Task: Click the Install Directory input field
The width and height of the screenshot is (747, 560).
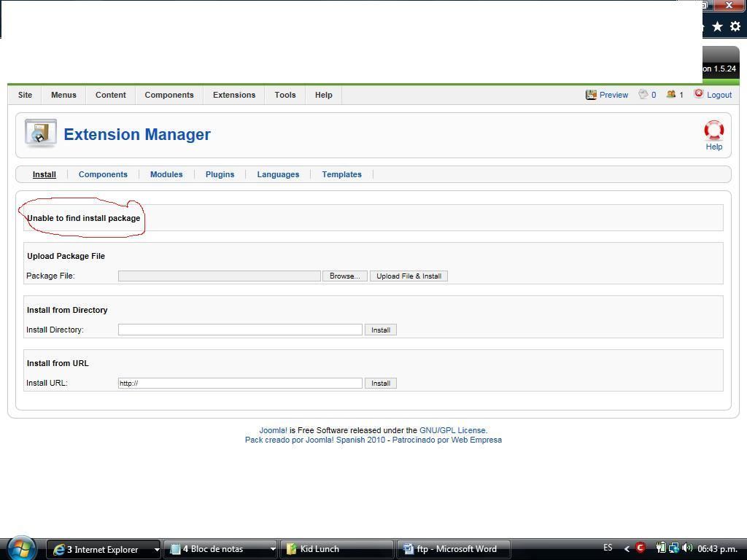Action: (x=240, y=330)
